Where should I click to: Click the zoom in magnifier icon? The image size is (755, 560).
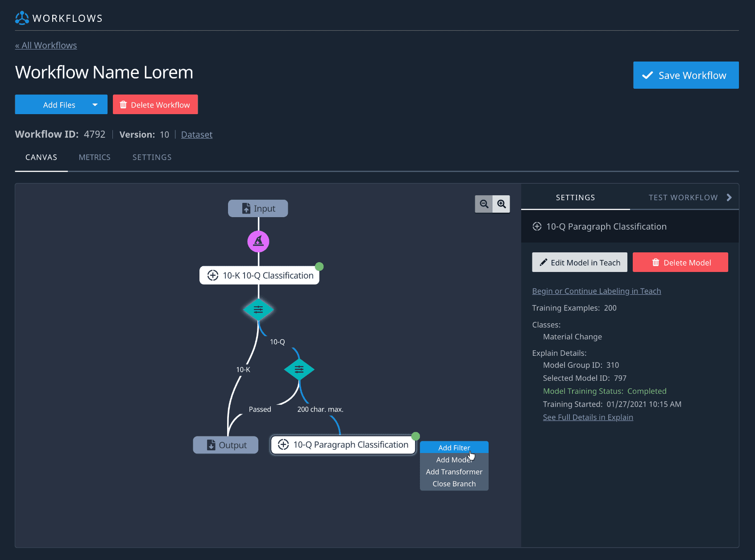pos(502,204)
